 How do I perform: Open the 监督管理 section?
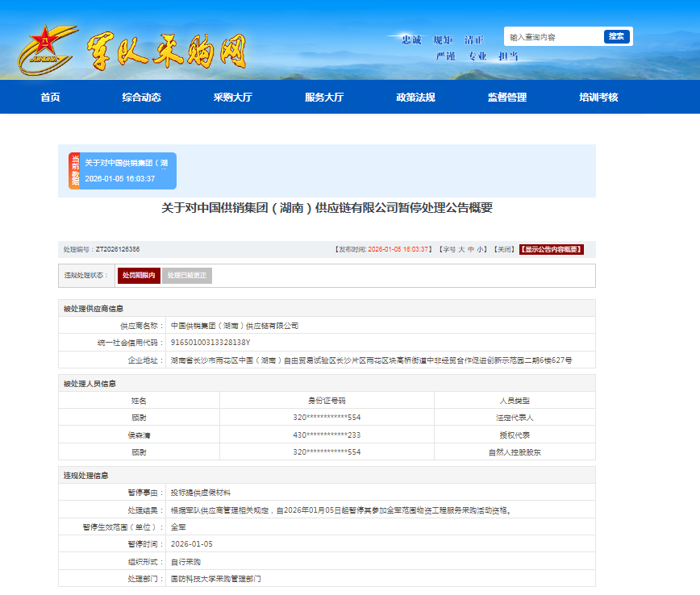point(506,98)
